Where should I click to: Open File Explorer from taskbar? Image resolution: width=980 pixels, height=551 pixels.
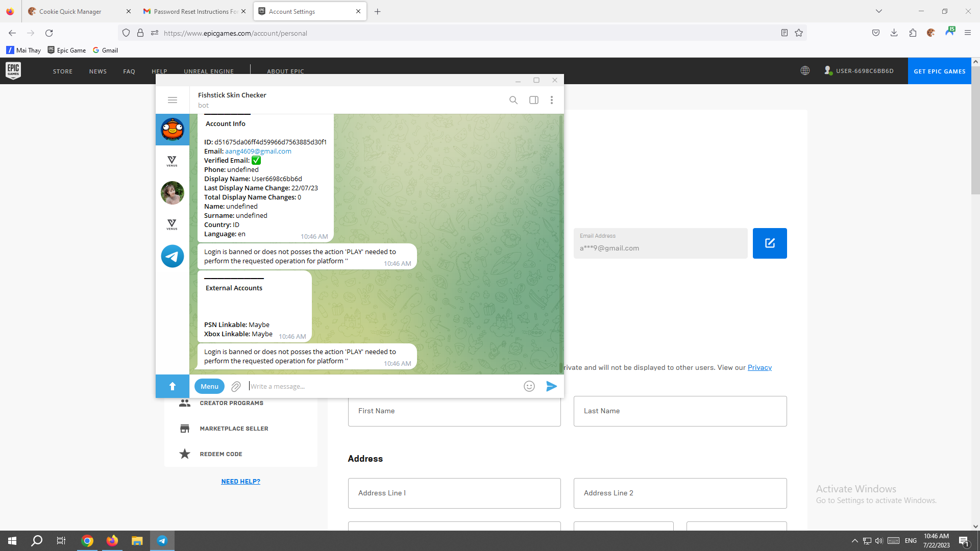(x=137, y=541)
